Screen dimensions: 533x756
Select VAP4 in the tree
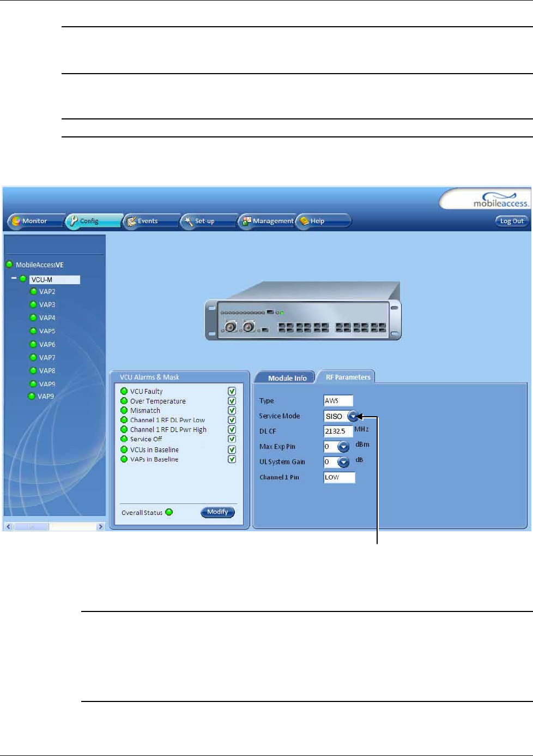(x=47, y=317)
